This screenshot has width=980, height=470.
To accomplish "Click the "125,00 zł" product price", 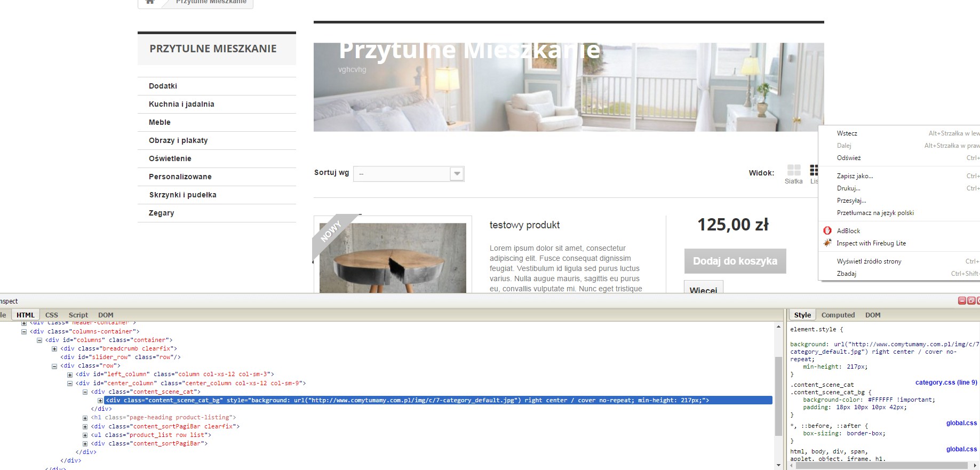I will point(733,225).
